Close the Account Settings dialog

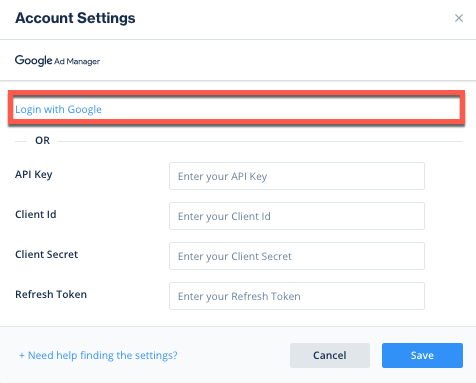coord(459,18)
